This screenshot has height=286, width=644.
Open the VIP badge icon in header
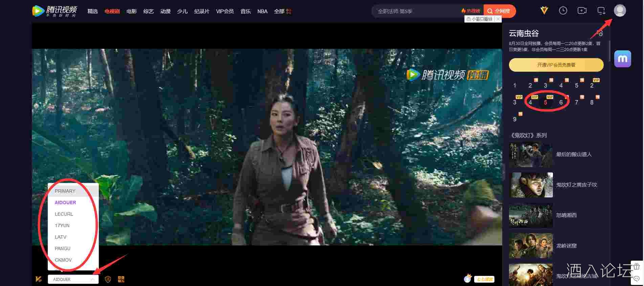544,11
